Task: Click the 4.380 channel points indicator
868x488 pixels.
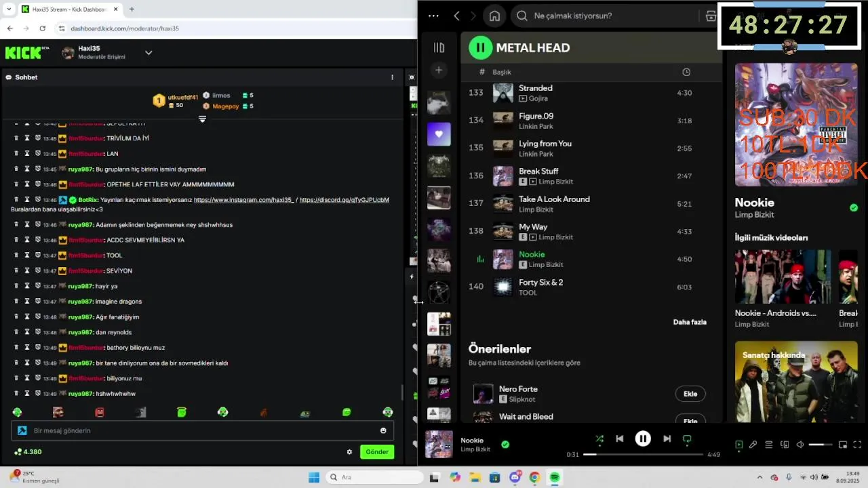Action: click(x=28, y=452)
